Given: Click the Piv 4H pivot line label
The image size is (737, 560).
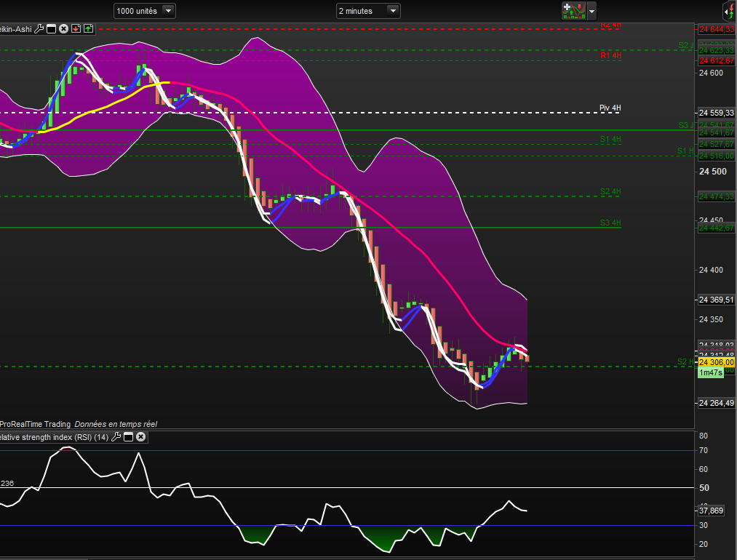Looking at the screenshot, I should tap(610, 108).
